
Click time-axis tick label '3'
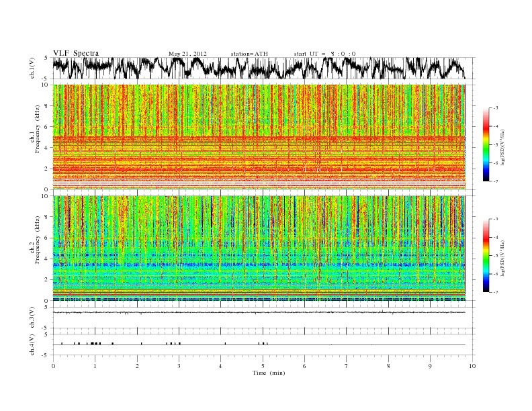point(179,366)
